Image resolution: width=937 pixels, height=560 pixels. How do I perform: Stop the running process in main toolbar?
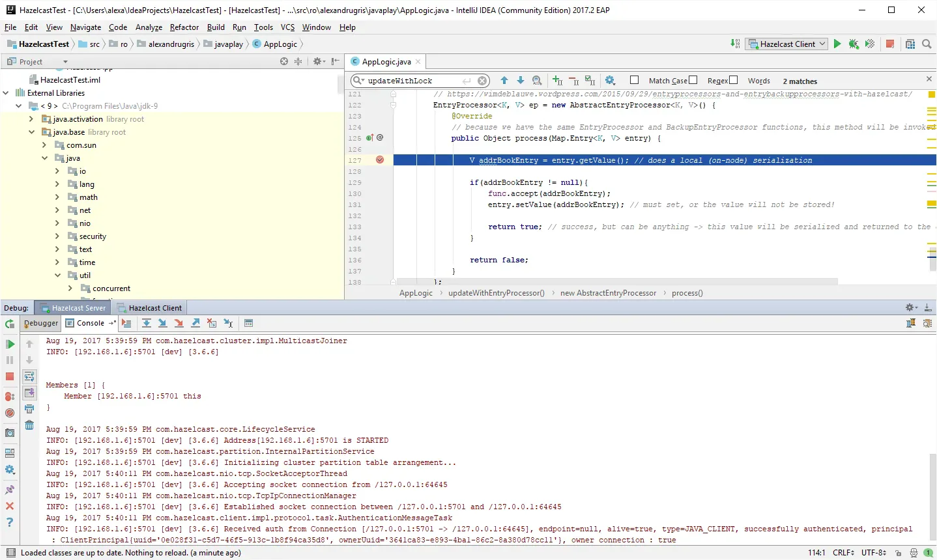pyautogui.click(x=890, y=44)
